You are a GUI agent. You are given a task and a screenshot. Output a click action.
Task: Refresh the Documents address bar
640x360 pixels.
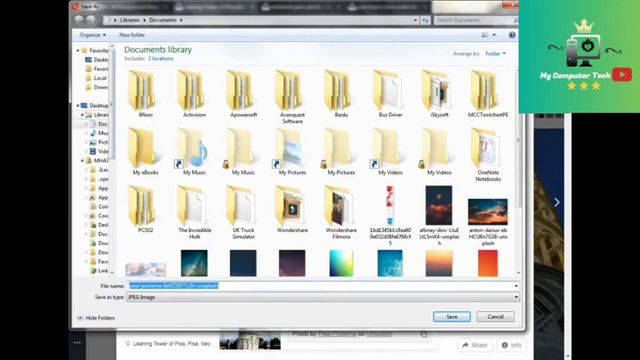click(425, 20)
